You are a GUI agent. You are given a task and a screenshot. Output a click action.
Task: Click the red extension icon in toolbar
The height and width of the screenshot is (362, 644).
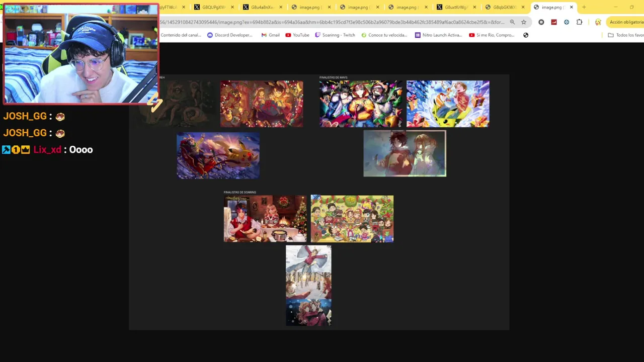click(x=554, y=22)
